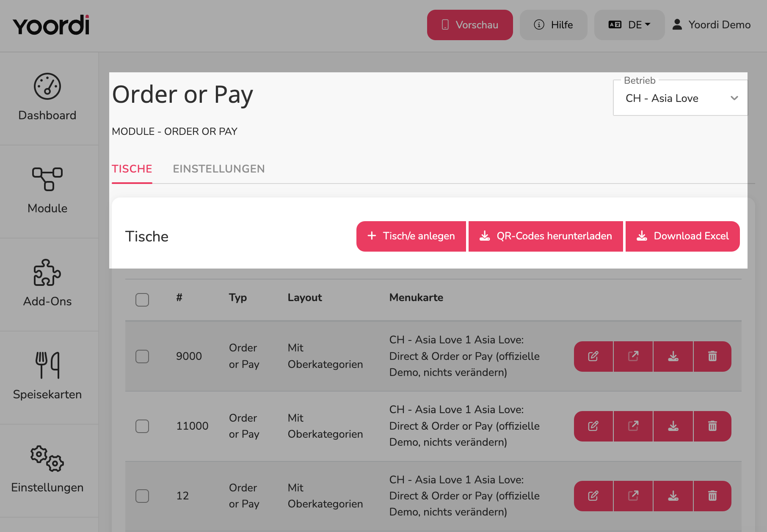Screen dimensions: 767x532
Task: Click the Download Excel button
Action: [x=683, y=236]
